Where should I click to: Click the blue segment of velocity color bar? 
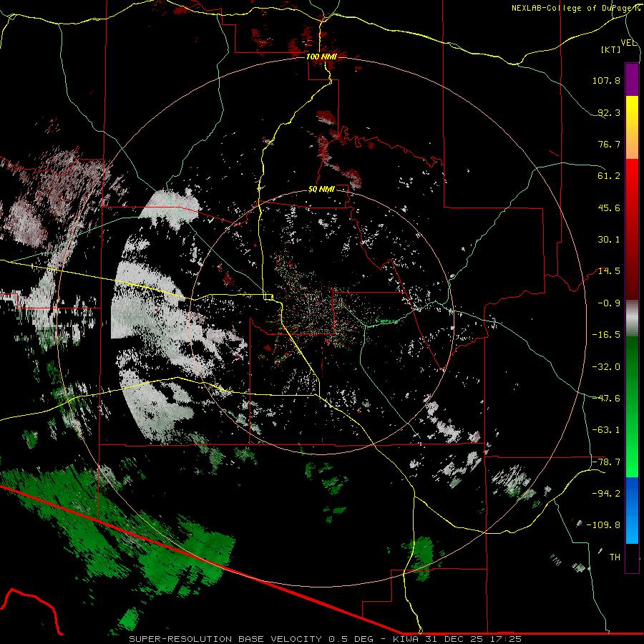click(x=632, y=510)
